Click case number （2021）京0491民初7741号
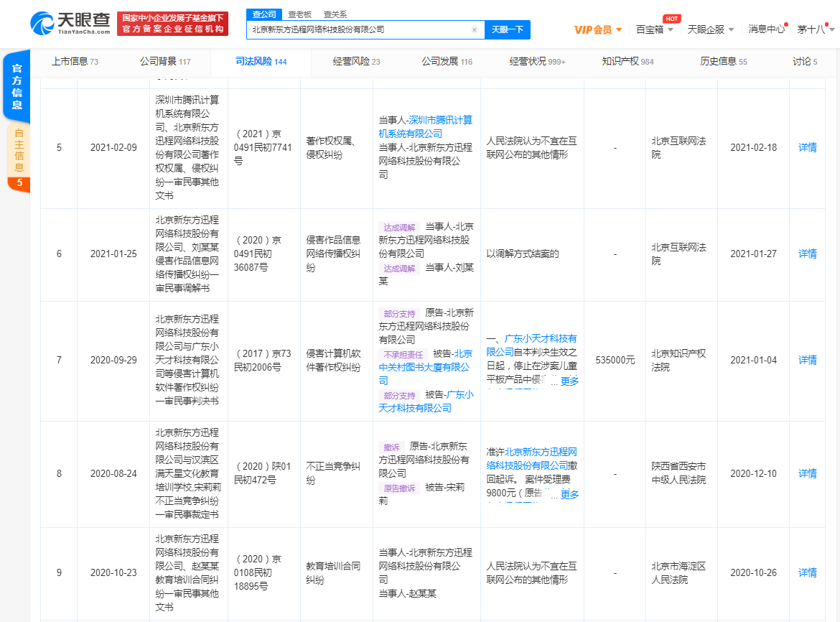This screenshot has height=622, width=840. coord(263,147)
